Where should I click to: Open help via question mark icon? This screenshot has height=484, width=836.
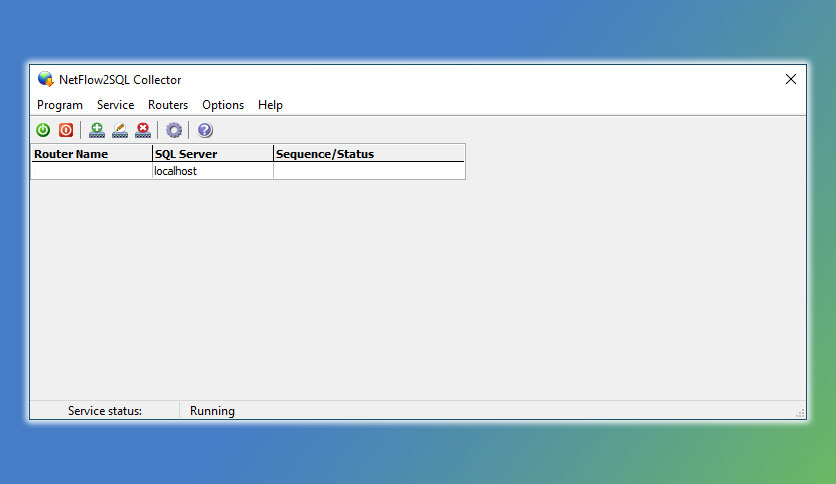[x=205, y=130]
